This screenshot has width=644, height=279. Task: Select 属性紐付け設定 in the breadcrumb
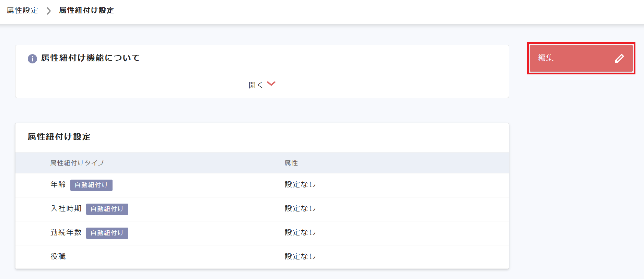click(x=86, y=10)
